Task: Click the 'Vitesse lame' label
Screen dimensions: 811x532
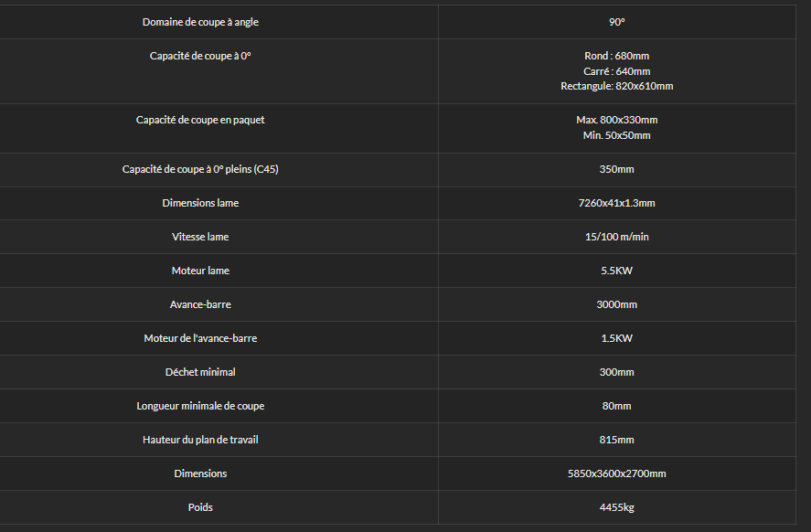Action: (x=200, y=237)
